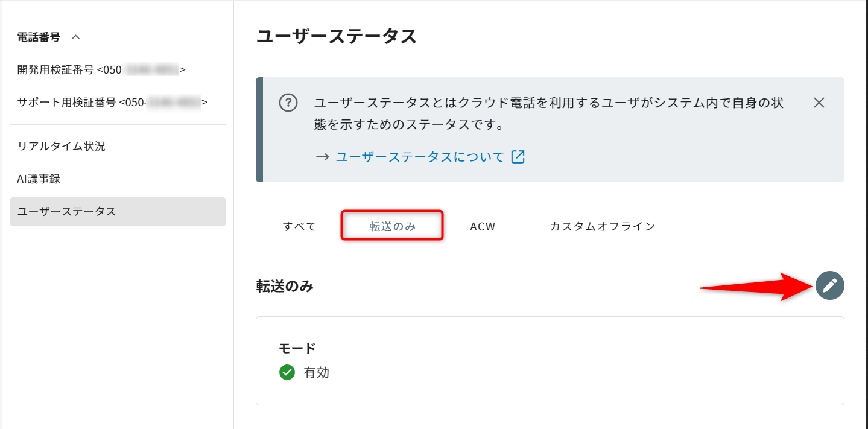Collapse the 電話番号 section chevron

75,37
